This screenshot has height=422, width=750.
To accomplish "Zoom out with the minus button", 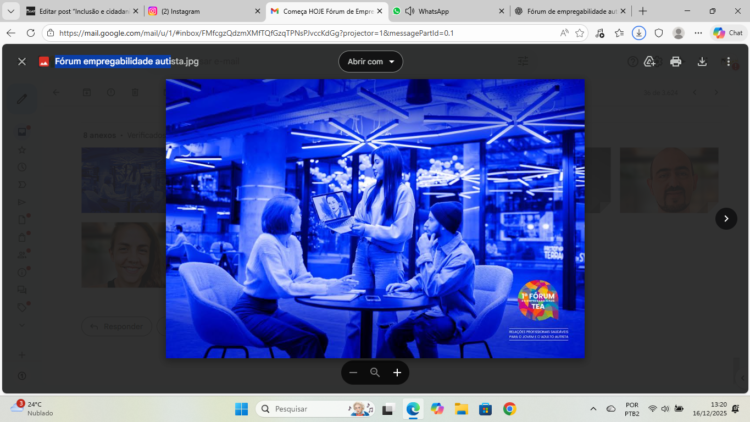I will tap(353, 372).
